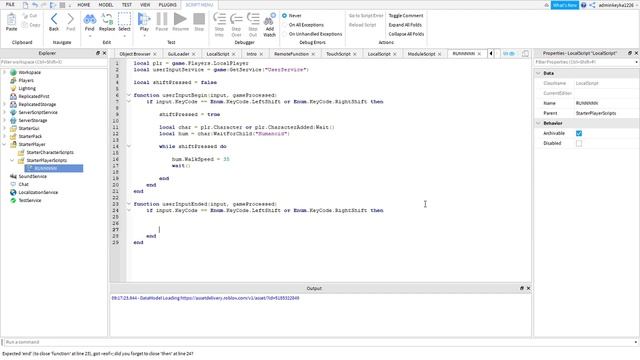Click the split view icon right of the tabs
640x360 pixels.
(x=525, y=53)
